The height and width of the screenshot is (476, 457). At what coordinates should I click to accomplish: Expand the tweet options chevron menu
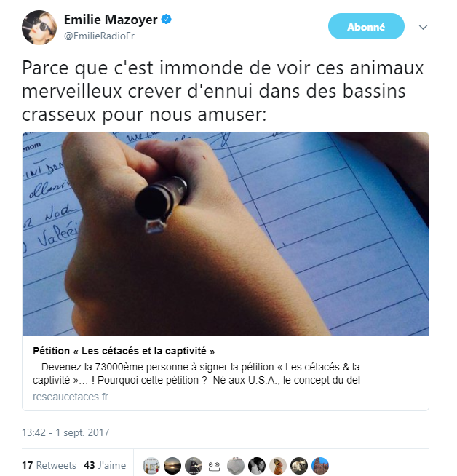click(423, 28)
